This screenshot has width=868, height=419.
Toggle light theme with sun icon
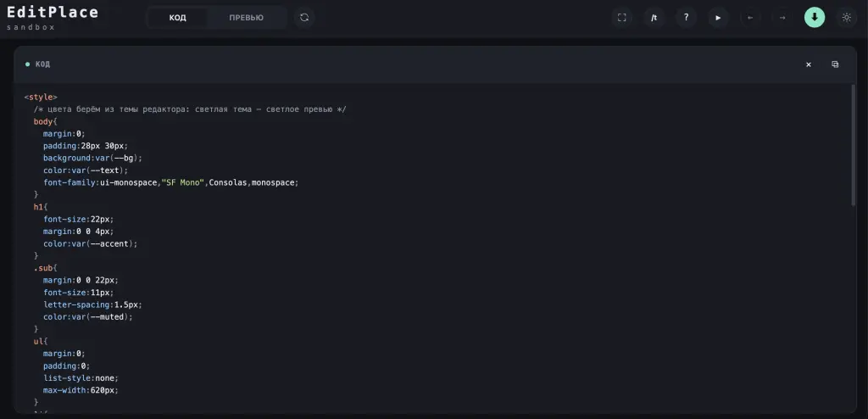[x=847, y=18]
